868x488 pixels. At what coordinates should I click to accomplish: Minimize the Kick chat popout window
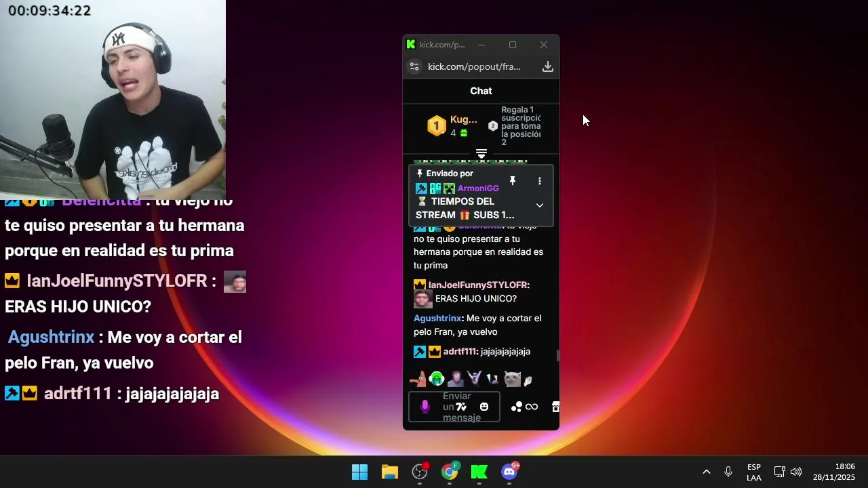point(481,45)
